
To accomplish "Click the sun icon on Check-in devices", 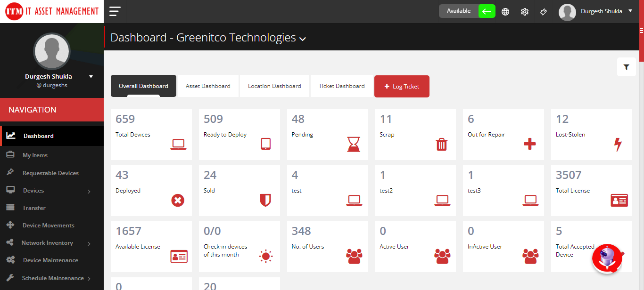I will [x=266, y=257].
